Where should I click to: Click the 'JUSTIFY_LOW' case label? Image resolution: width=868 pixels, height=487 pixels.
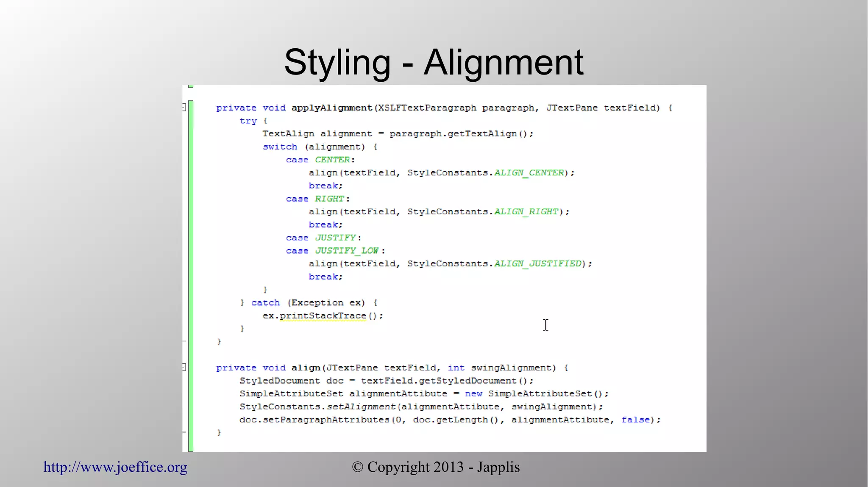[347, 251]
